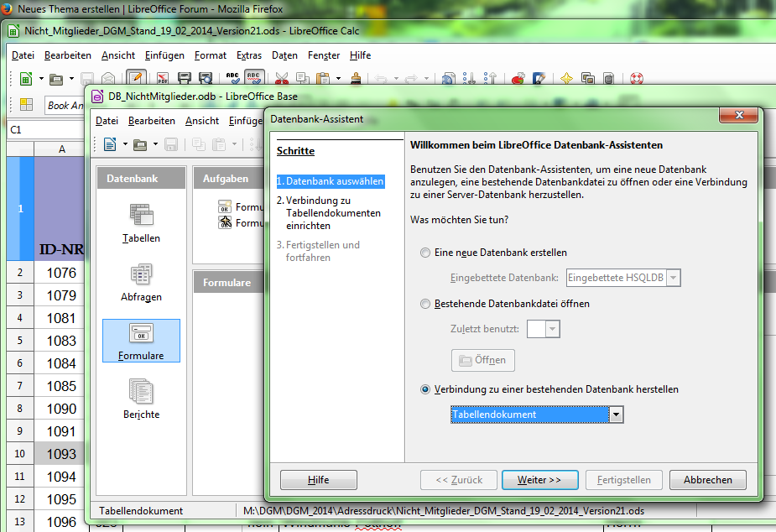
Task: Click the Copy icon in Calc toolbar
Action: pyautogui.click(x=302, y=79)
